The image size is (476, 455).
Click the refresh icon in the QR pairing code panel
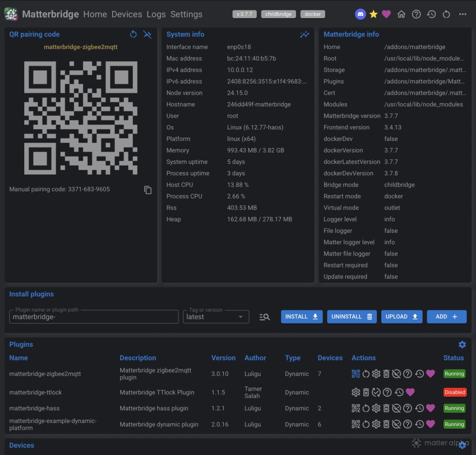click(133, 34)
